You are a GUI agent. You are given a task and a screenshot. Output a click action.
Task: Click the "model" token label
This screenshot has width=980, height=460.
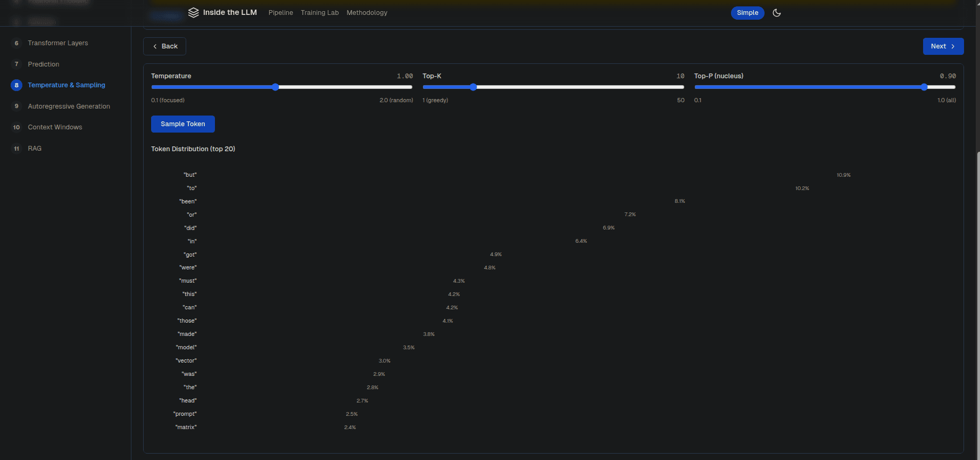point(186,348)
